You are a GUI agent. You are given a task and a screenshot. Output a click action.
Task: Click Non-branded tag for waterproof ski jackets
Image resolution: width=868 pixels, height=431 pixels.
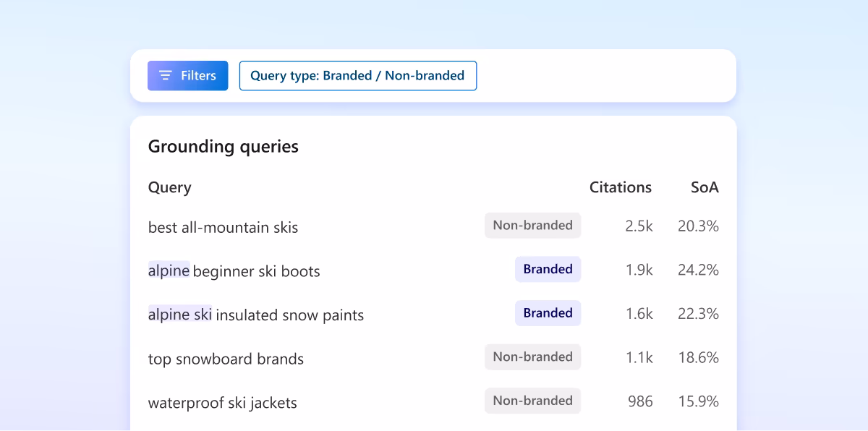coord(533,401)
